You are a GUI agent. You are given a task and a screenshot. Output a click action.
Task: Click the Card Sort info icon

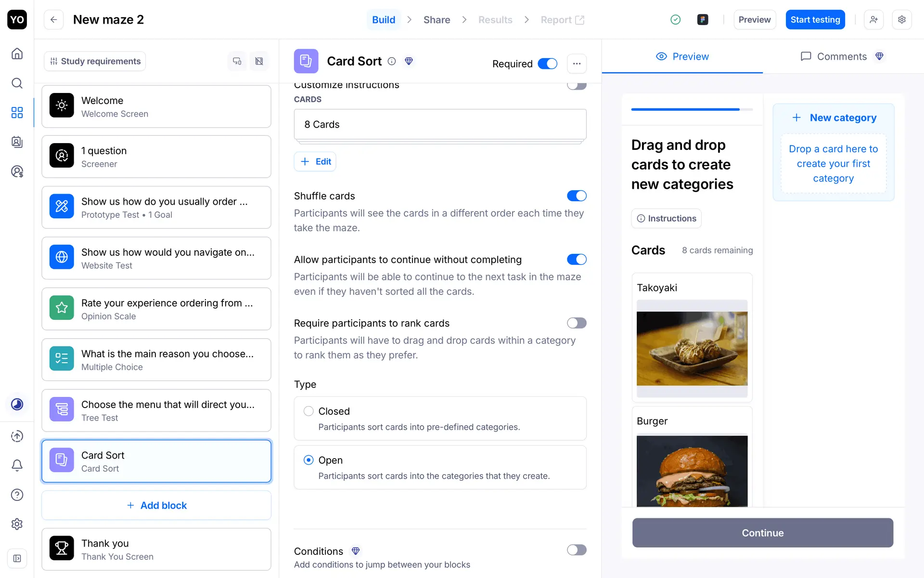click(x=392, y=61)
